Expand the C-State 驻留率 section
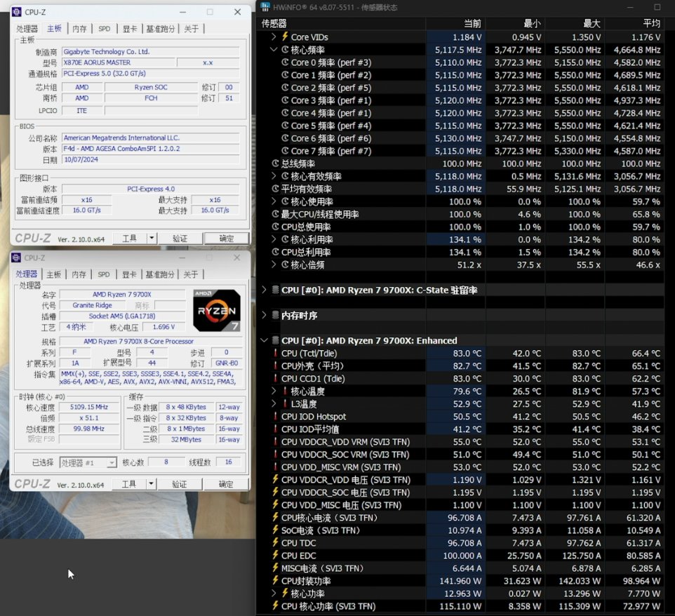This screenshot has width=675, height=616. pos(264,290)
